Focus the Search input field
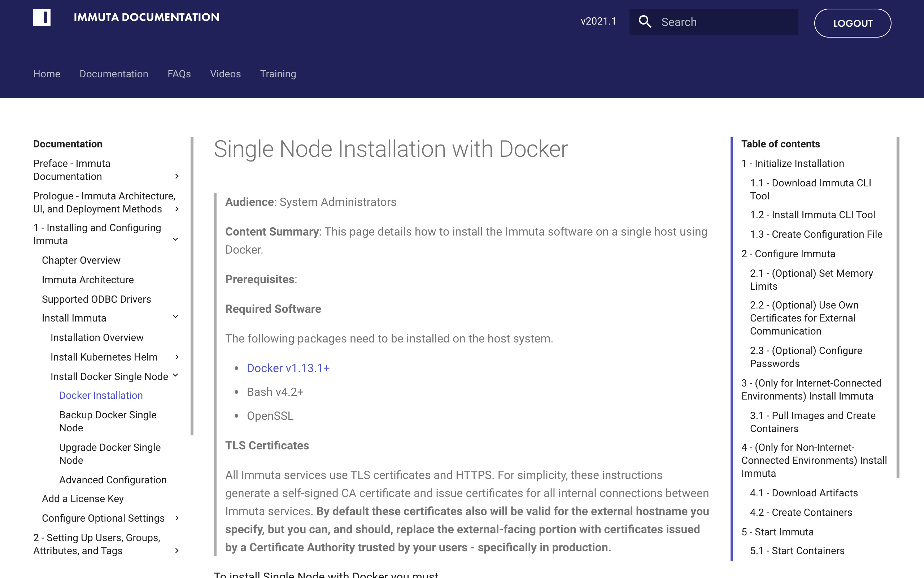The height and width of the screenshot is (578, 924). click(714, 22)
